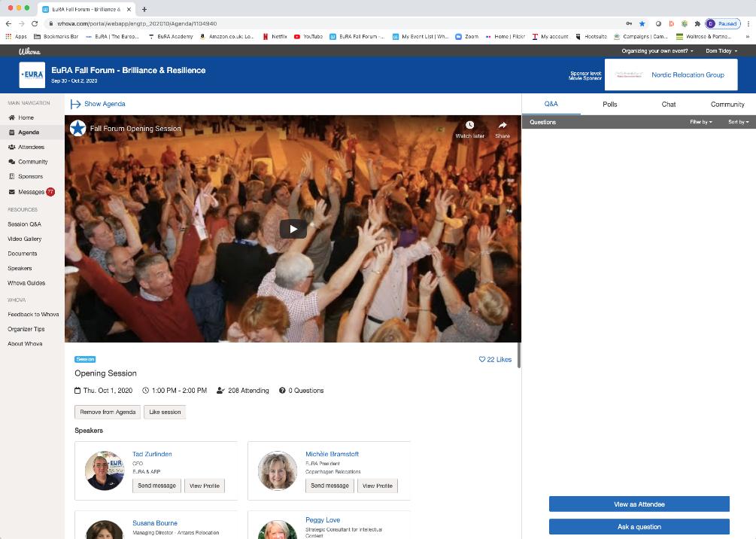Close the EuRA Fall Forum browser tab
Image resolution: width=756 pixels, height=539 pixels.
pyautogui.click(x=129, y=9)
